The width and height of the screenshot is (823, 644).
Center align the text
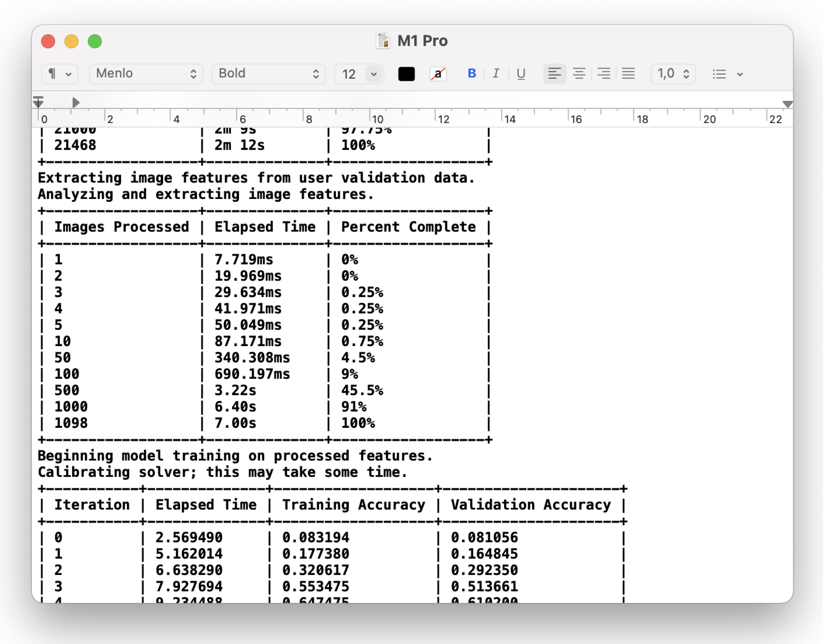[x=579, y=73]
